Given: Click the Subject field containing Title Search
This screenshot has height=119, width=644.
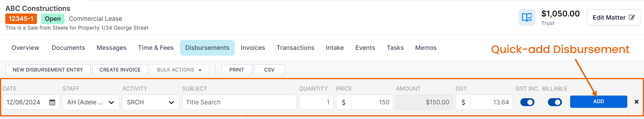Looking at the screenshot, I should [x=239, y=102].
